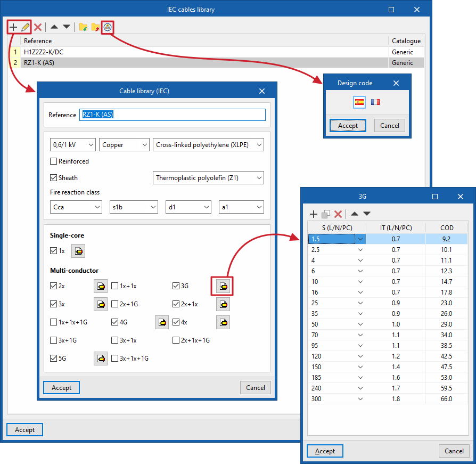Open the design code selection icon
Screen dimensions: 476x464
[x=108, y=27]
